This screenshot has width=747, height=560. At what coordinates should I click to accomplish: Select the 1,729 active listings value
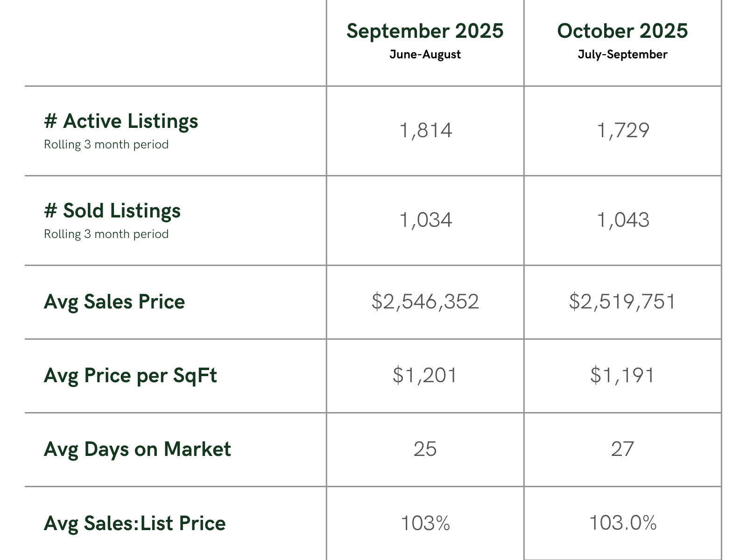pos(623,130)
